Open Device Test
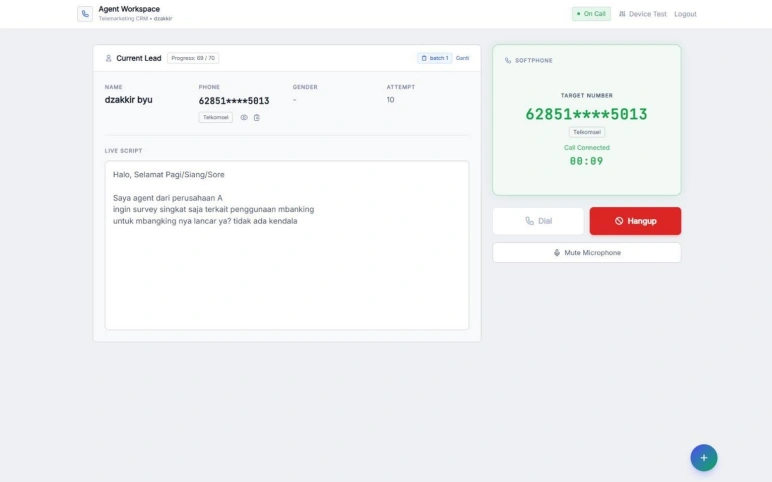Image resolution: width=772 pixels, height=482 pixels. tap(643, 14)
